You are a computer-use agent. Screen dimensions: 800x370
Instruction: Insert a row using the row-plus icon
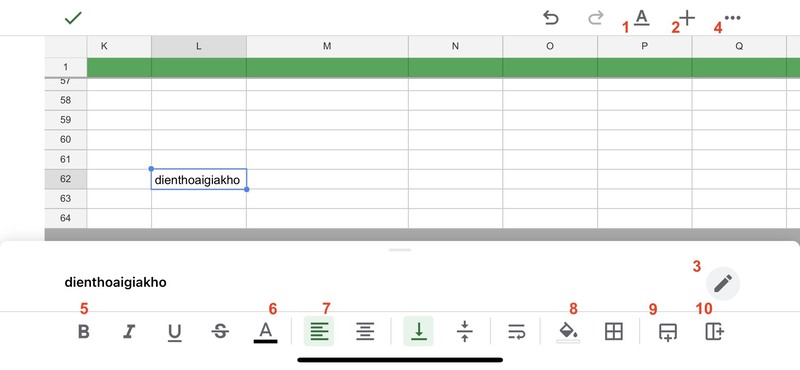point(668,332)
